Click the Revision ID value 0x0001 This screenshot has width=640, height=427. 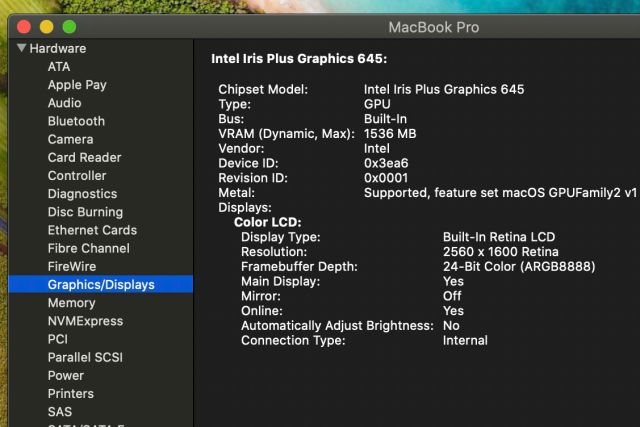pos(386,178)
